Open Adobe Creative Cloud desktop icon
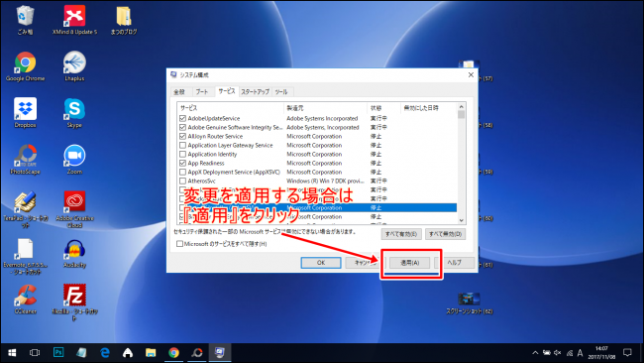 74,209
